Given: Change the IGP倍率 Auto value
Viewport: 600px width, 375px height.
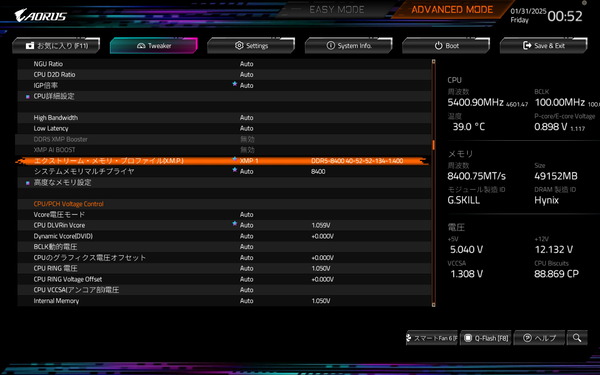Looking at the screenshot, I should pos(246,85).
